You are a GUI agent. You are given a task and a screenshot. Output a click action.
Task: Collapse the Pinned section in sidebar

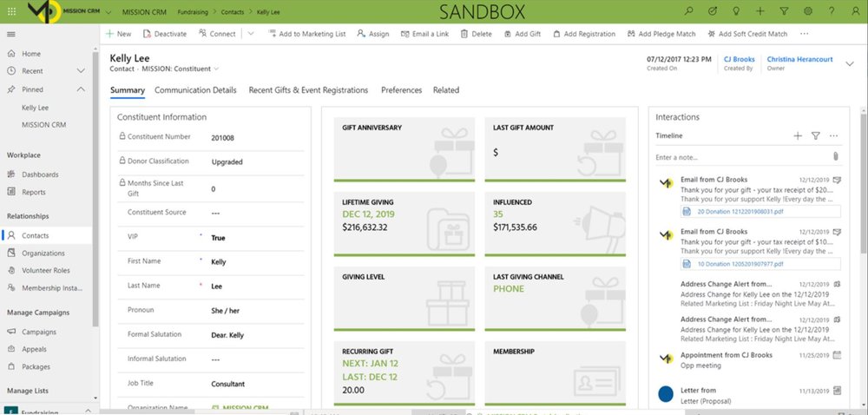[x=81, y=89]
